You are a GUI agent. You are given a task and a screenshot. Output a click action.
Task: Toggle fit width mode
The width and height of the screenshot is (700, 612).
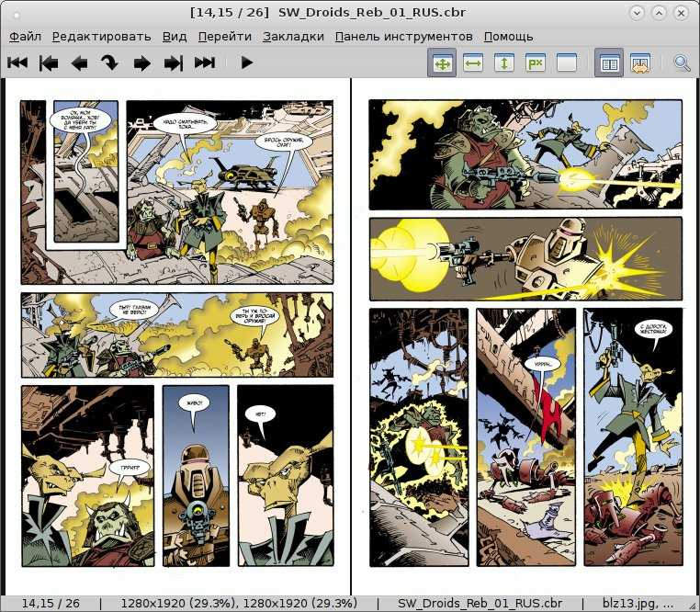tap(473, 63)
